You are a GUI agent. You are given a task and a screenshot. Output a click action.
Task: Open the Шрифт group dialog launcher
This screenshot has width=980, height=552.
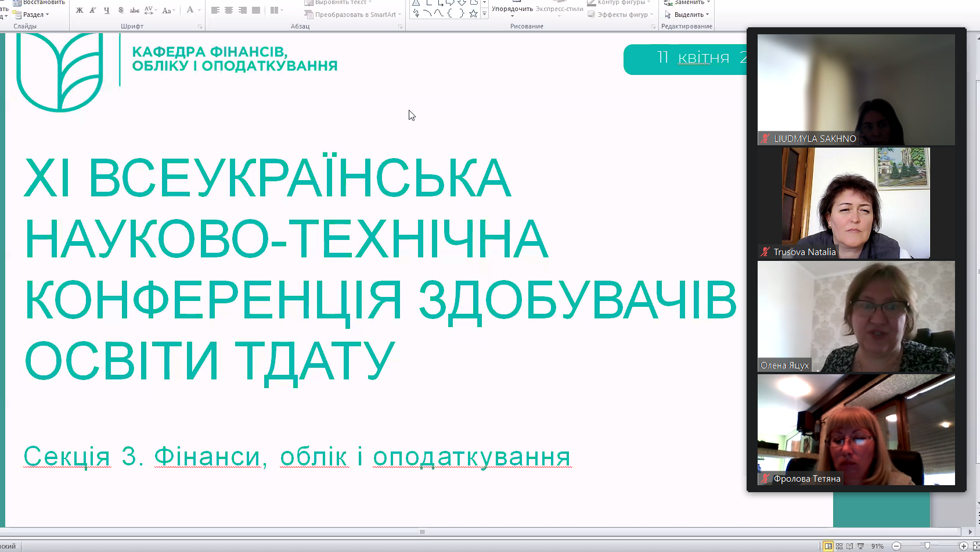[201, 26]
